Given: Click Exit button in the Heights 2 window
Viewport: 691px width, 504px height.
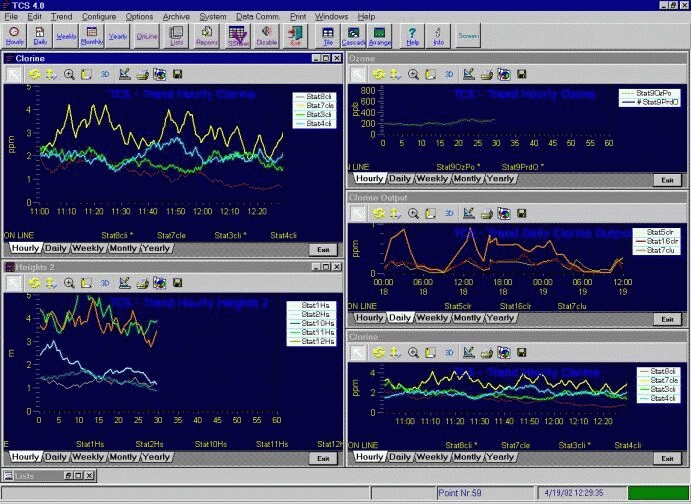Looking at the screenshot, I should pyautogui.click(x=323, y=459).
